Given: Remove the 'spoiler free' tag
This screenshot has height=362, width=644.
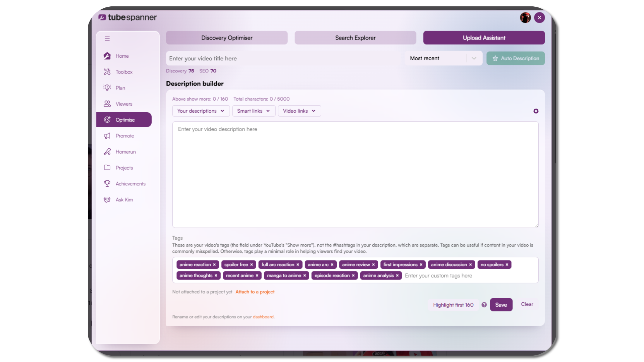Looking at the screenshot, I should pyautogui.click(x=252, y=265).
